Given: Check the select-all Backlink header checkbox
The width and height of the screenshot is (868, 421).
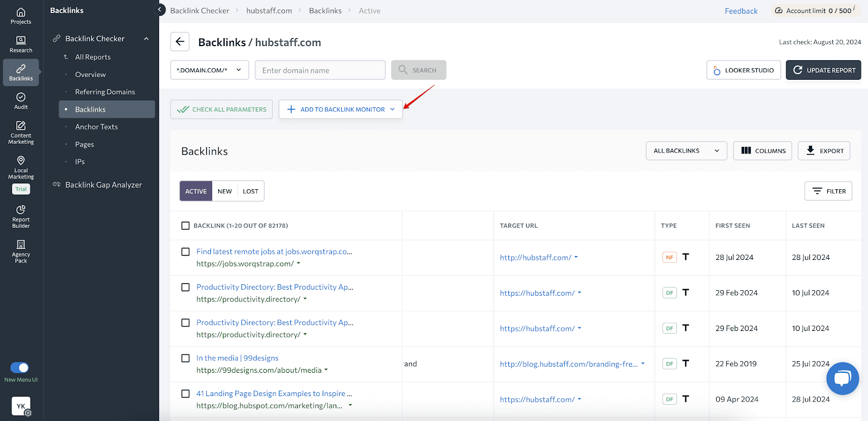Looking at the screenshot, I should click(x=186, y=226).
